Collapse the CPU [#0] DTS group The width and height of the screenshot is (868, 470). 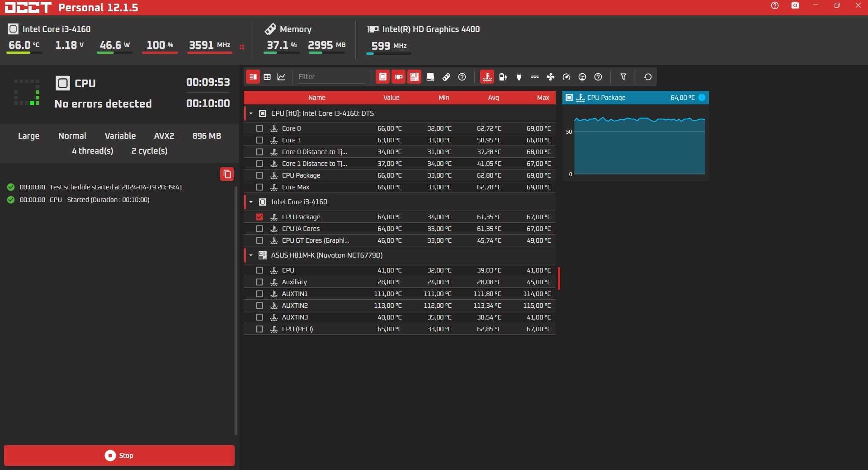[x=251, y=113]
